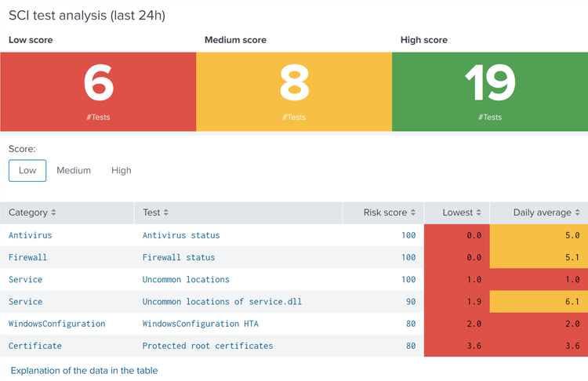The image size is (588, 381).
Task: Click the Lowest column header label
Action: pos(458,212)
